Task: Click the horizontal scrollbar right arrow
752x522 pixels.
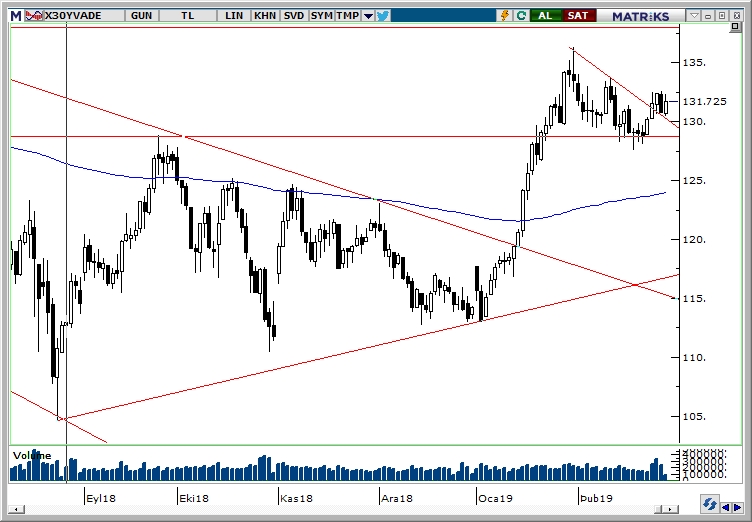Action: coord(672,509)
